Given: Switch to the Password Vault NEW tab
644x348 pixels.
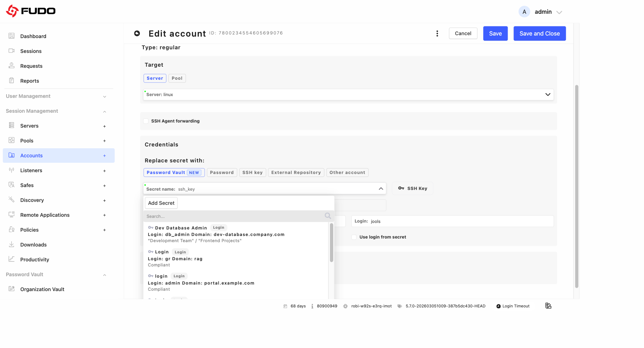Looking at the screenshot, I should point(174,173).
